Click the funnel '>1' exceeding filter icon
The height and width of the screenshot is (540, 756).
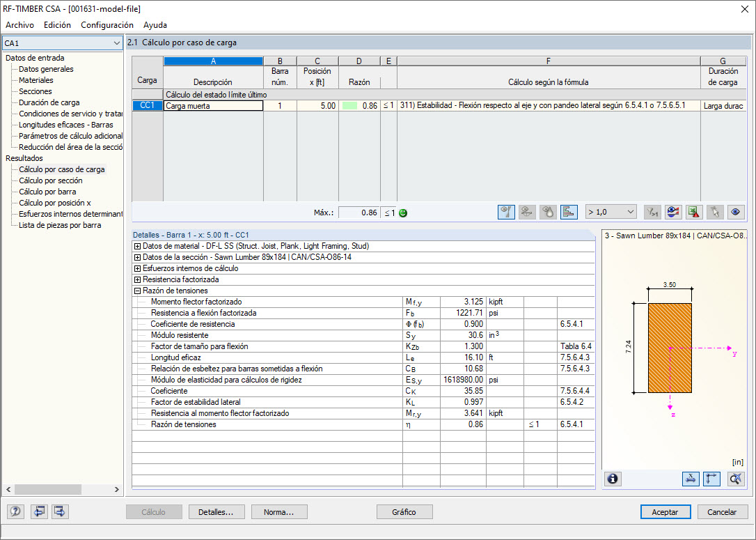pyautogui.click(x=652, y=212)
